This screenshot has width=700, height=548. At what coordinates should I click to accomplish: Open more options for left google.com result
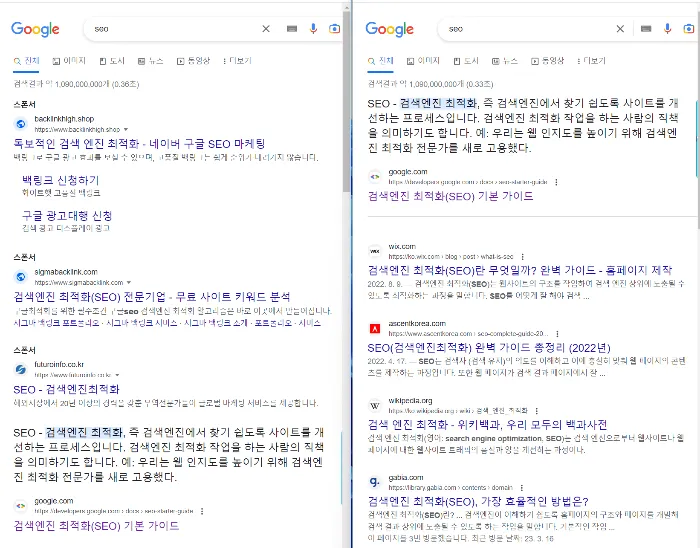202,511
